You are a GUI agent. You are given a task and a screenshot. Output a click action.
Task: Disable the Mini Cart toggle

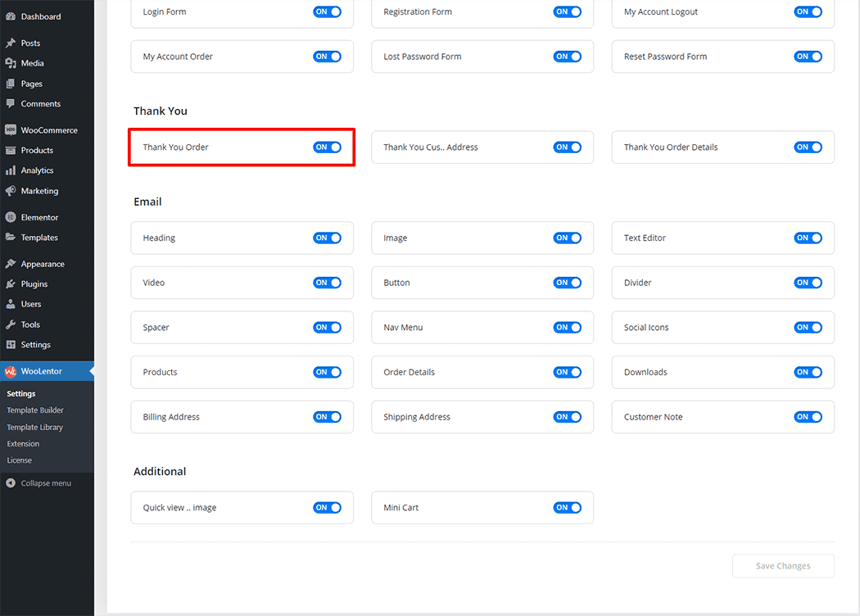point(567,508)
